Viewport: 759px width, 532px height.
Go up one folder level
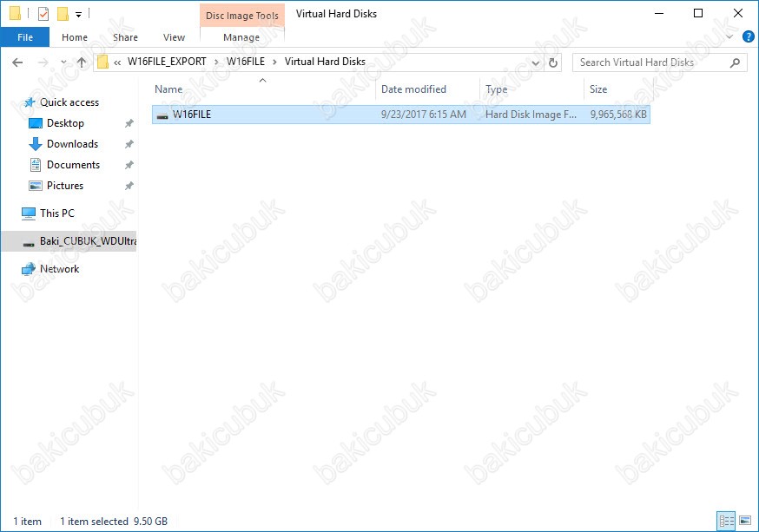click(82, 62)
